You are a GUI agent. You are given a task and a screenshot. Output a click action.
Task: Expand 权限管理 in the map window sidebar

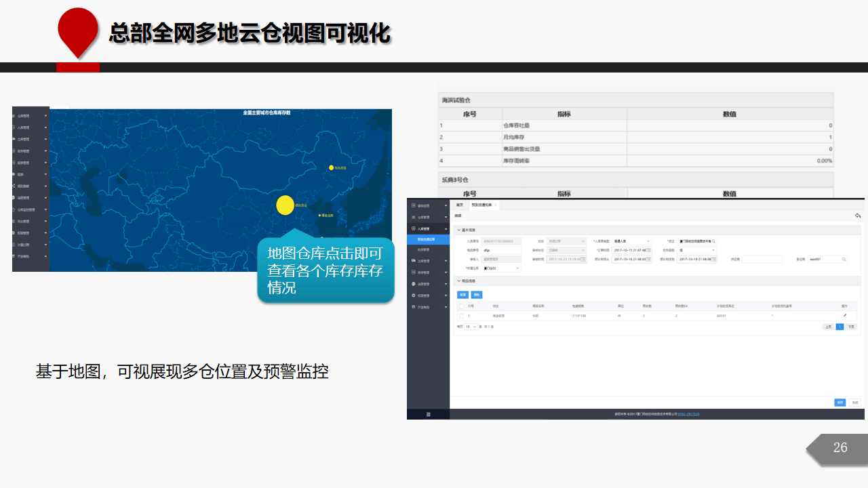tap(31, 233)
